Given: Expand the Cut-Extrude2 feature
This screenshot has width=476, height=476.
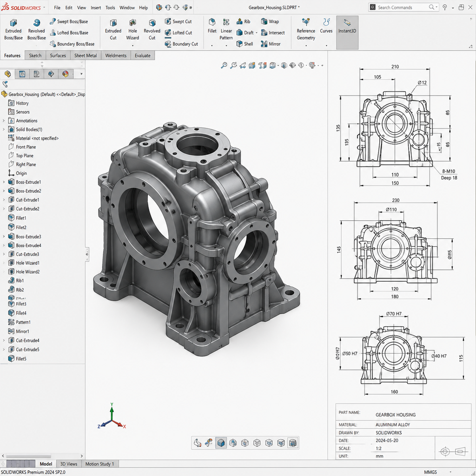Looking at the screenshot, I should coord(3,209).
